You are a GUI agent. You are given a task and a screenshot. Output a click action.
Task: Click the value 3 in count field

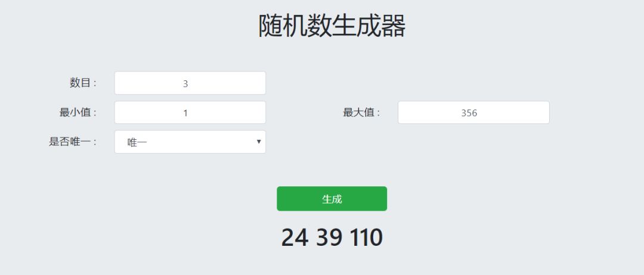tap(185, 84)
